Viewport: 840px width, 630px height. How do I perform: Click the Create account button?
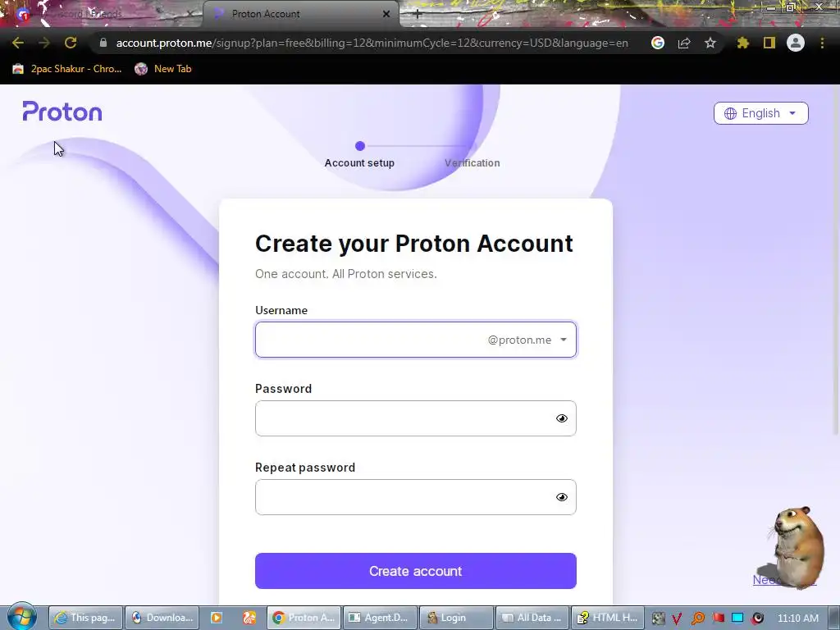pyautogui.click(x=416, y=571)
